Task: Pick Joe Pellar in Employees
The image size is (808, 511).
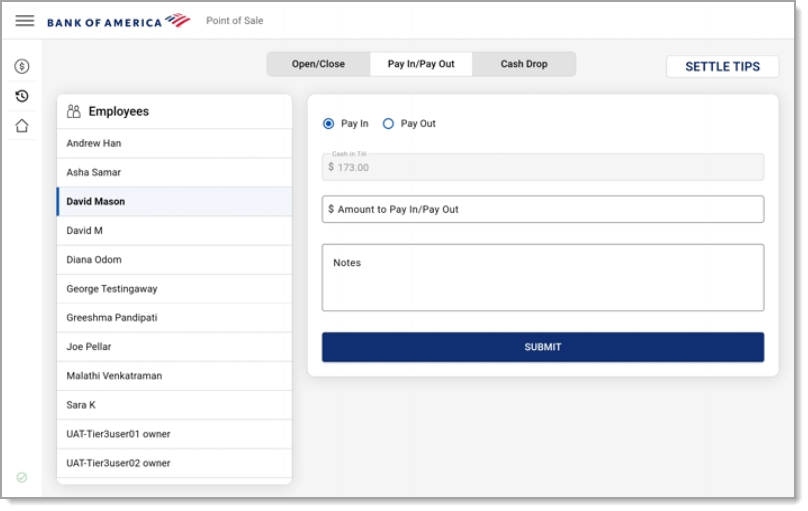Action: pyautogui.click(x=174, y=347)
